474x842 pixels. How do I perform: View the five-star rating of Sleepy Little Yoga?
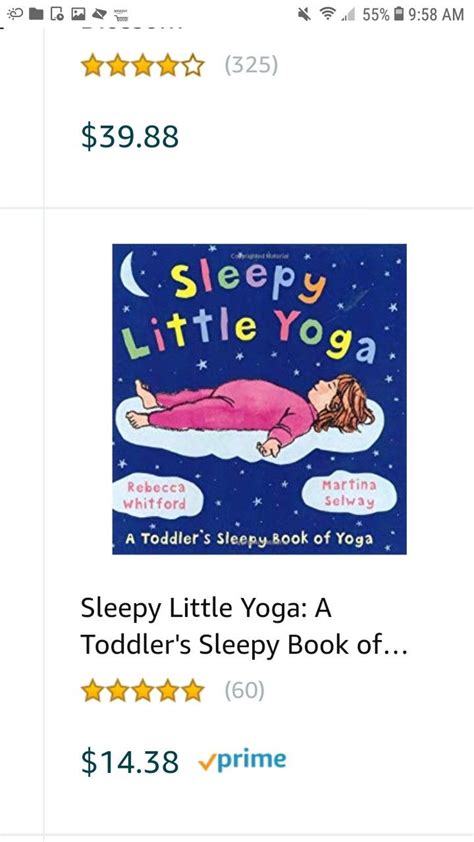coord(142,691)
